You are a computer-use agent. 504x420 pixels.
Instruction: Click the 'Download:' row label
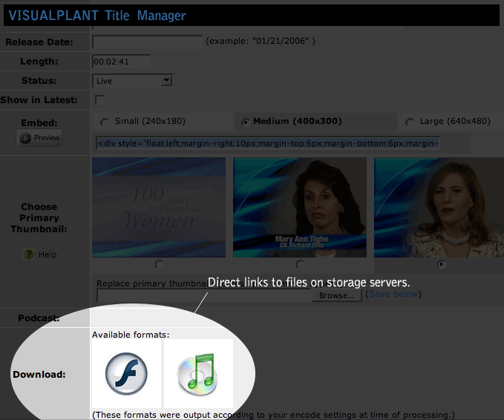coord(39,375)
